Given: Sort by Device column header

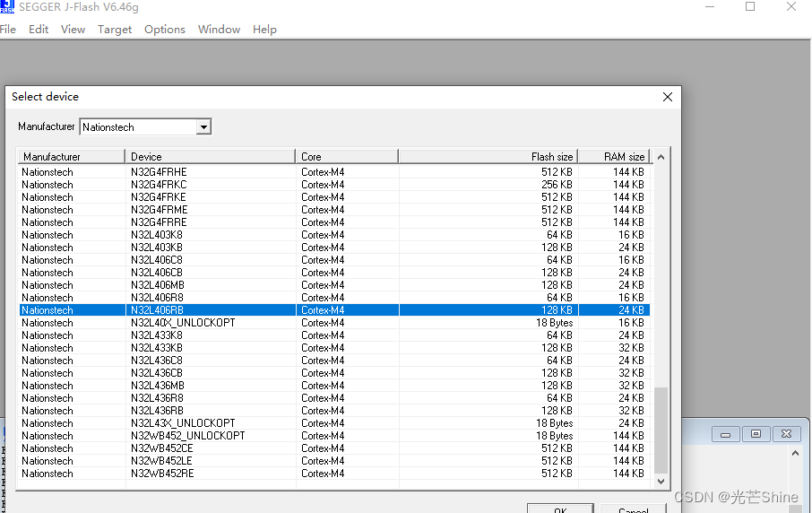Looking at the screenshot, I should (211, 156).
